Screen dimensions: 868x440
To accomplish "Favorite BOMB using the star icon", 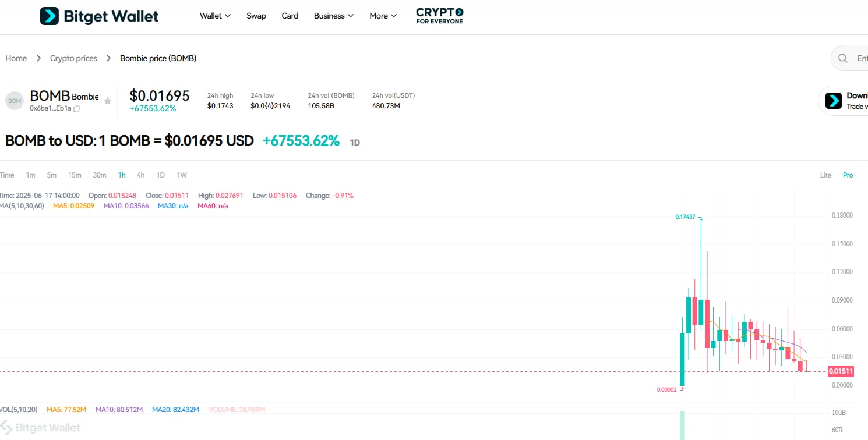I will click(108, 101).
